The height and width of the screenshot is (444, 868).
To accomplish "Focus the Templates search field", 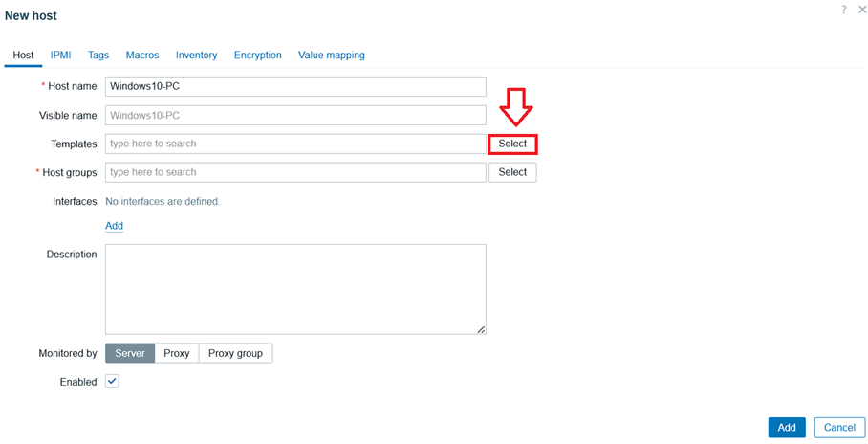I will pyautogui.click(x=295, y=144).
